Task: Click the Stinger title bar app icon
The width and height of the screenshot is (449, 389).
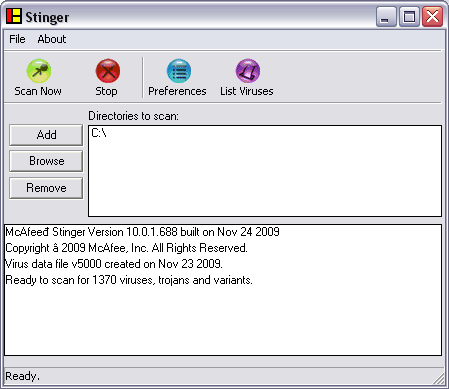Action: coord(14,16)
